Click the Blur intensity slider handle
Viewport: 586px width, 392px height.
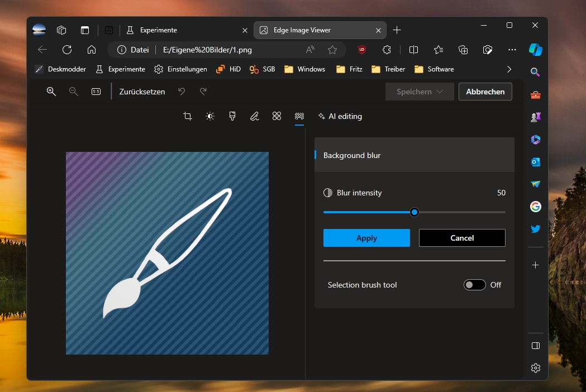coord(414,212)
